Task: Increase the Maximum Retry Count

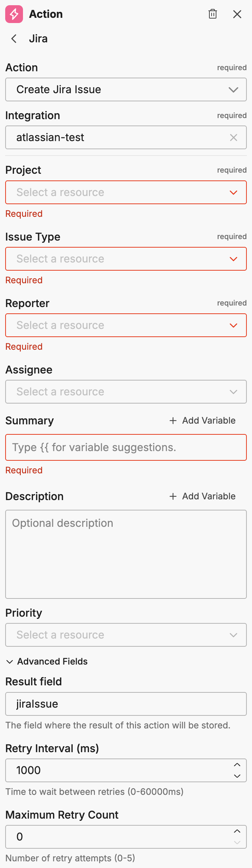Action: point(237,831)
